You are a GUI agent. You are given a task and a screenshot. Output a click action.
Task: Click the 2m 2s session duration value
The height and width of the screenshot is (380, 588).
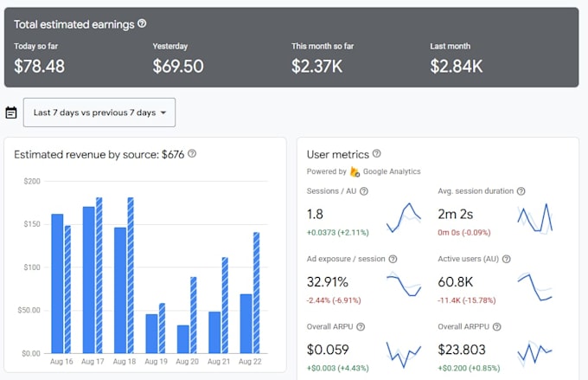coord(455,215)
